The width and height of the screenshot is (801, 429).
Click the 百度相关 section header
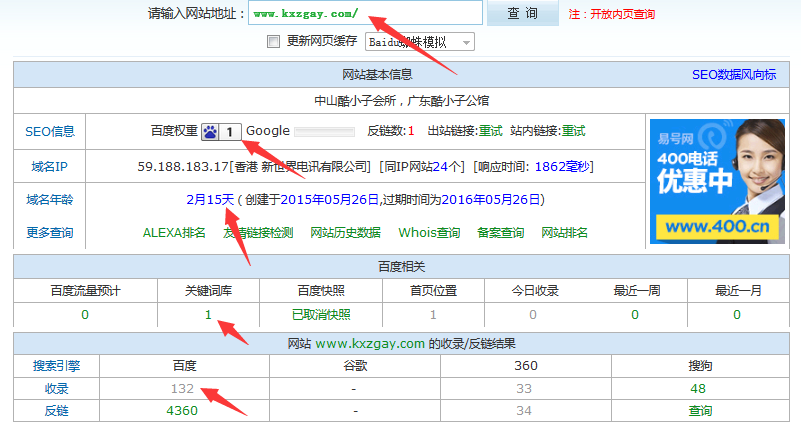(x=402, y=267)
